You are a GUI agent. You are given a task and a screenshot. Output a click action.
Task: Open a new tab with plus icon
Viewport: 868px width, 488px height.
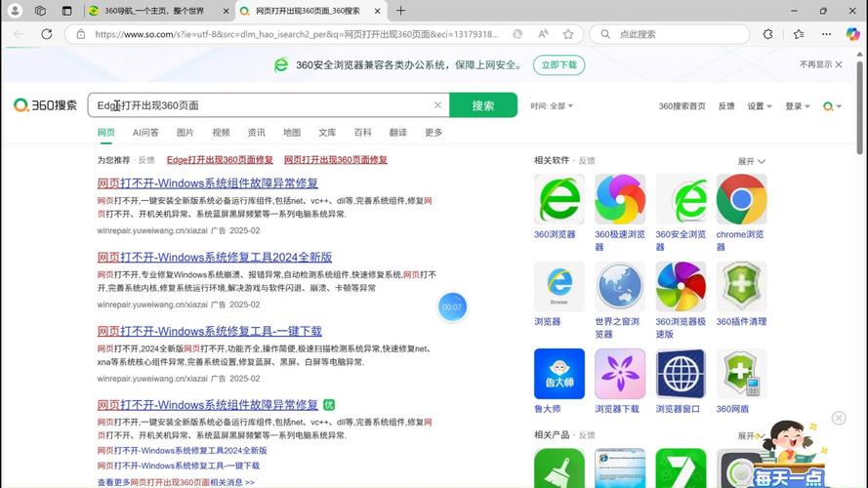pyautogui.click(x=400, y=11)
